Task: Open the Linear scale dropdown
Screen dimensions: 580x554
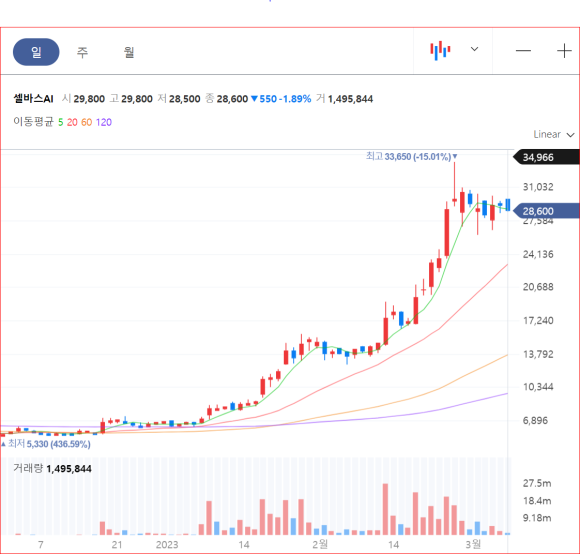Action: click(553, 134)
